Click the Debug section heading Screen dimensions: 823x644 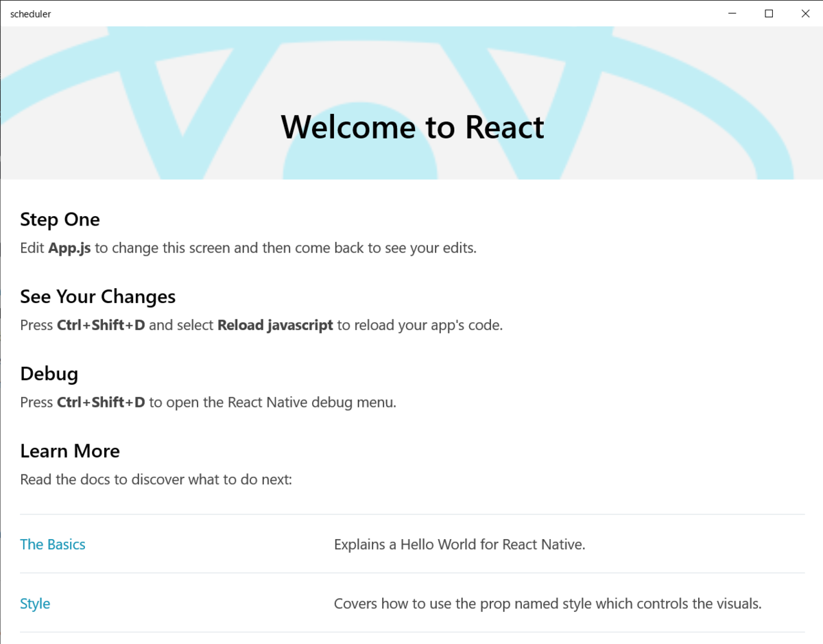point(49,374)
